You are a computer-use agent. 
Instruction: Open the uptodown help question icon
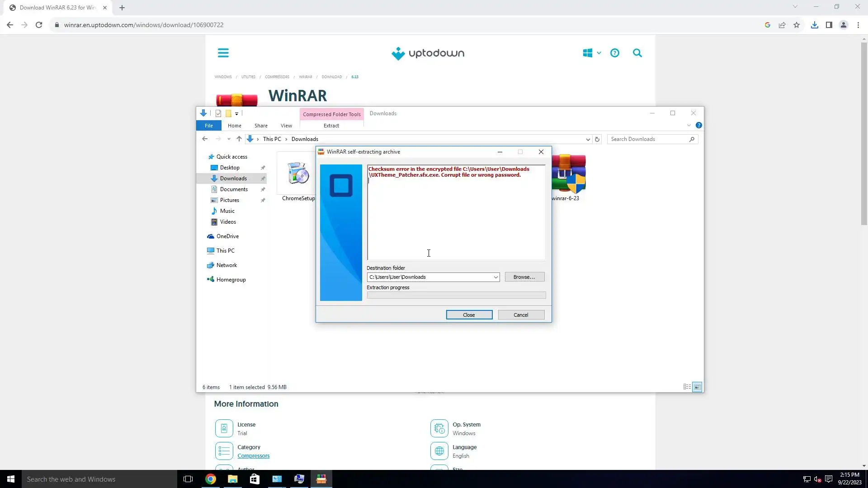(615, 53)
